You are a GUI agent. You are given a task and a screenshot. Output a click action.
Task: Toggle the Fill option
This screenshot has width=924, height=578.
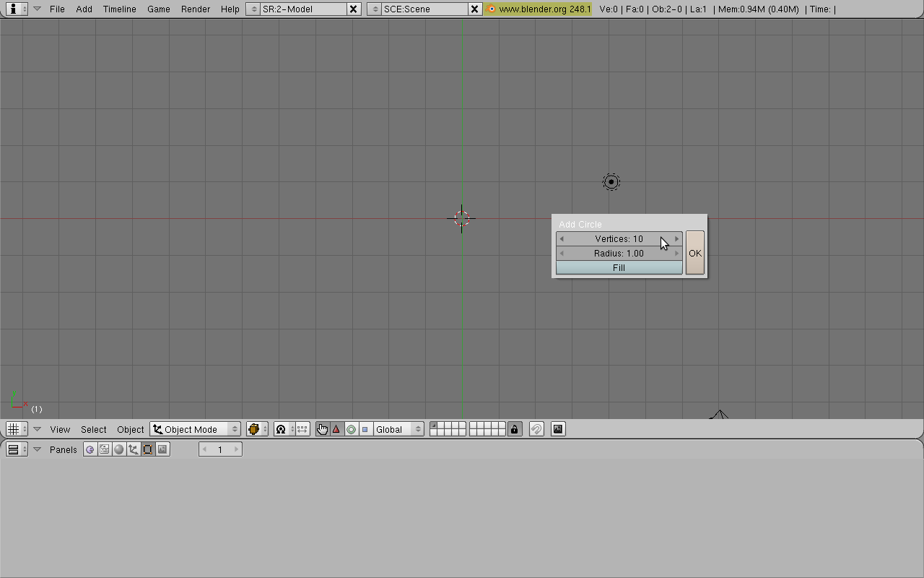(619, 267)
